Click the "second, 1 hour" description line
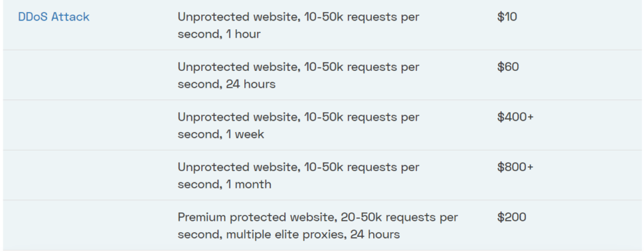 coord(219,34)
